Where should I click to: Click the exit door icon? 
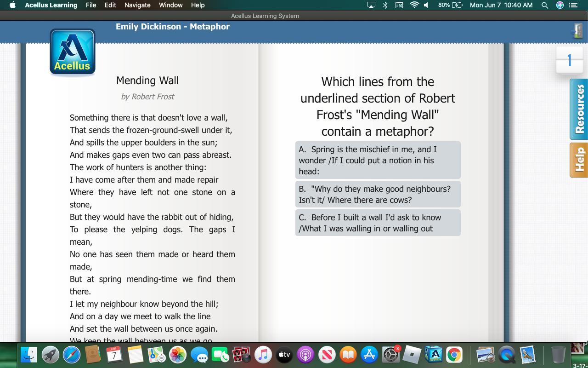tap(577, 31)
